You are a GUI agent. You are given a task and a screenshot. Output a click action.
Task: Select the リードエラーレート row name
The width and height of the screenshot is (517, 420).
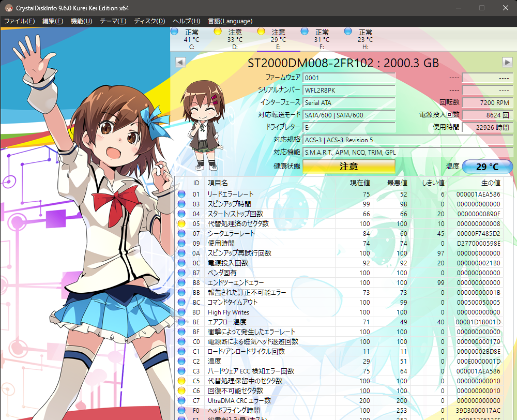click(x=231, y=194)
